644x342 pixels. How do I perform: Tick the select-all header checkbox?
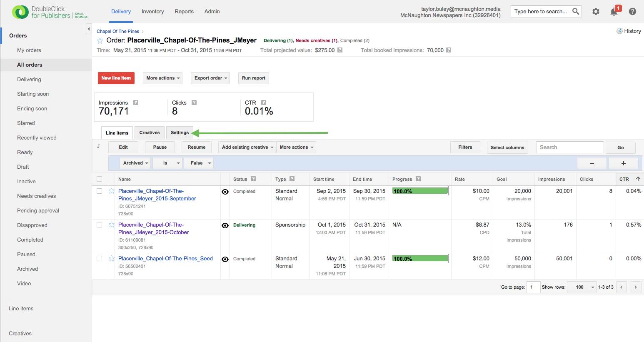coord(99,179)
